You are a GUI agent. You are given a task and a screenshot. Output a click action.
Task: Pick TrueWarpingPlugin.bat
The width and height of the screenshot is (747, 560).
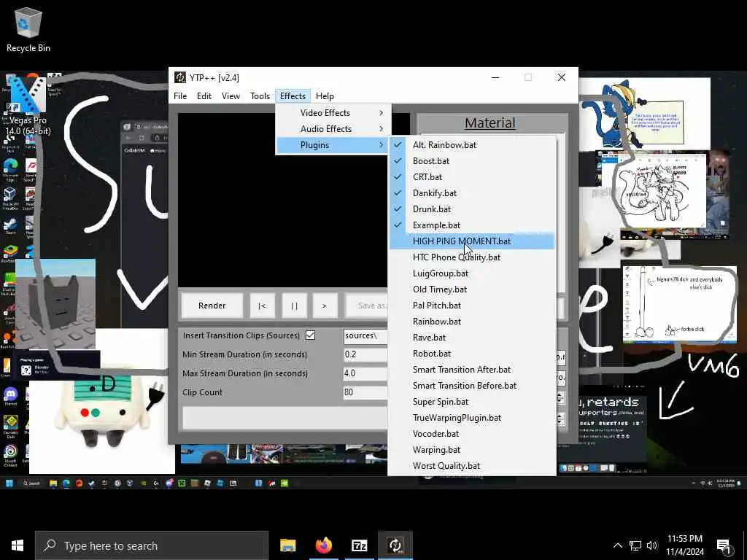pyautogui.click(x=472, y=418)
